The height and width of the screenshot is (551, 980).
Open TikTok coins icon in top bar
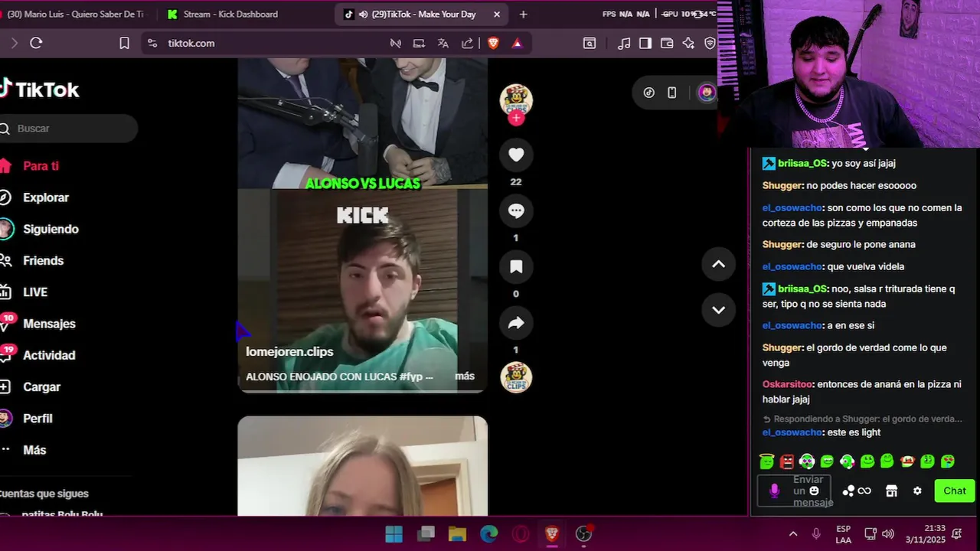pos(649,93)
